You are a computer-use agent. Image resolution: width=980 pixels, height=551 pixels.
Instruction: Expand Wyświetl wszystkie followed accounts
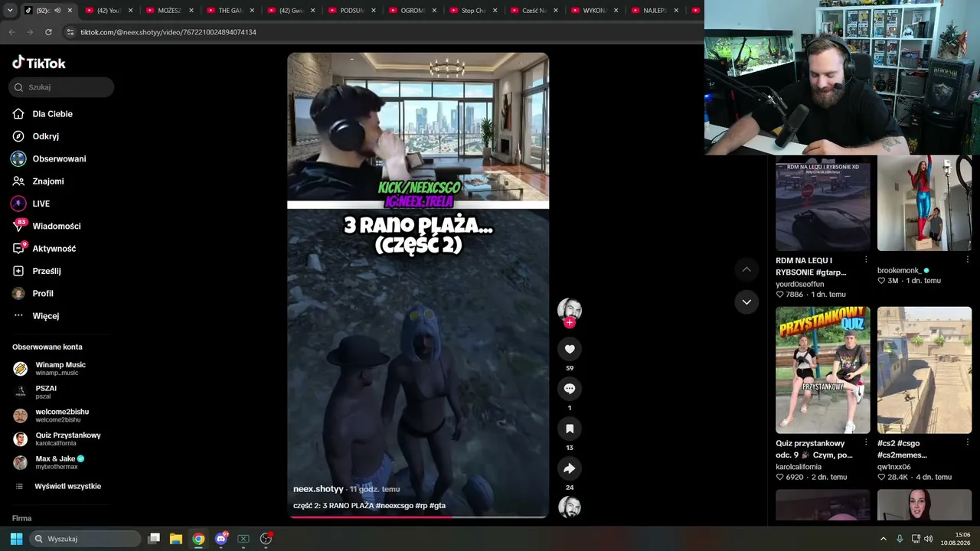click(x=58, y=487)
